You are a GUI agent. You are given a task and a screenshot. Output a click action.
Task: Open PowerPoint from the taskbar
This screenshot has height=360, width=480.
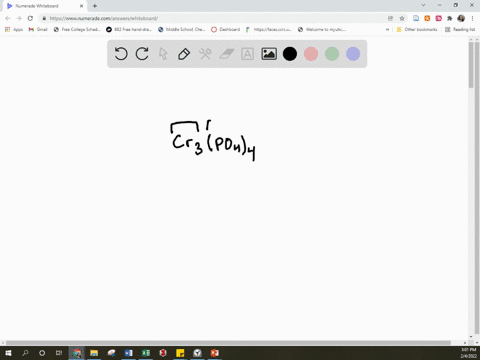214,353
